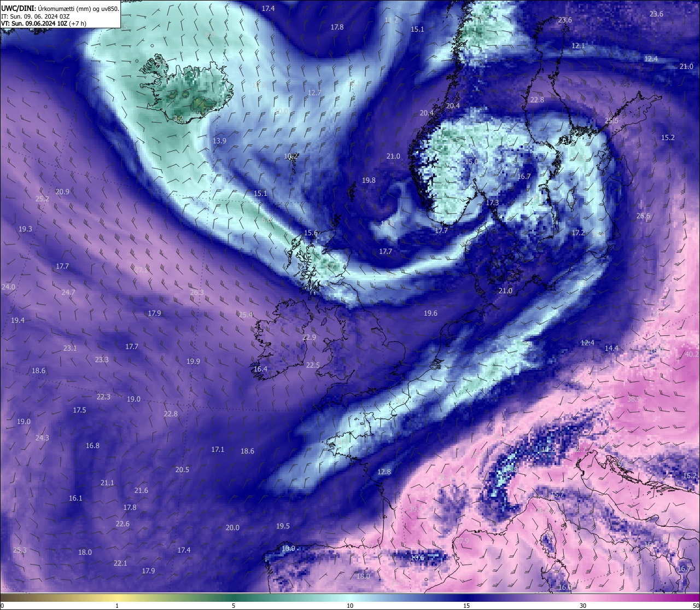Viewport: 700px width, 610px height.
Task: Click the 19.8 value label
Action: (369, 181)
